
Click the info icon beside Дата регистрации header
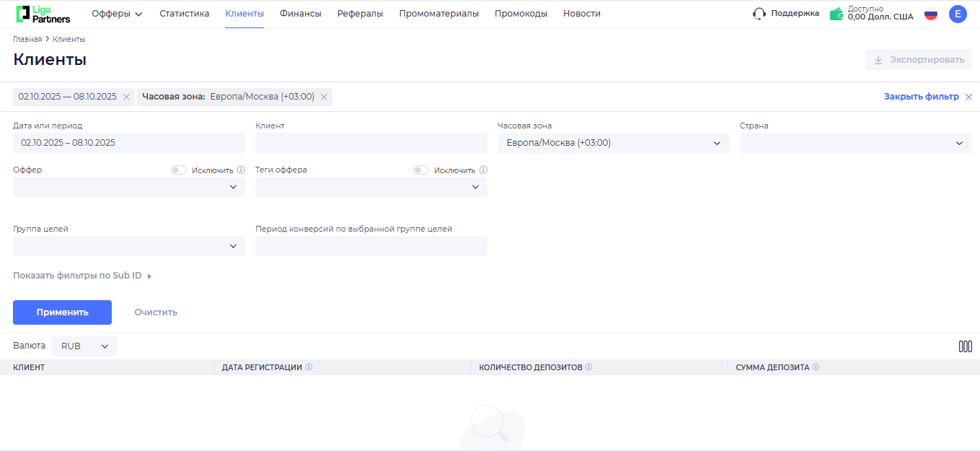tap(310, 367)
